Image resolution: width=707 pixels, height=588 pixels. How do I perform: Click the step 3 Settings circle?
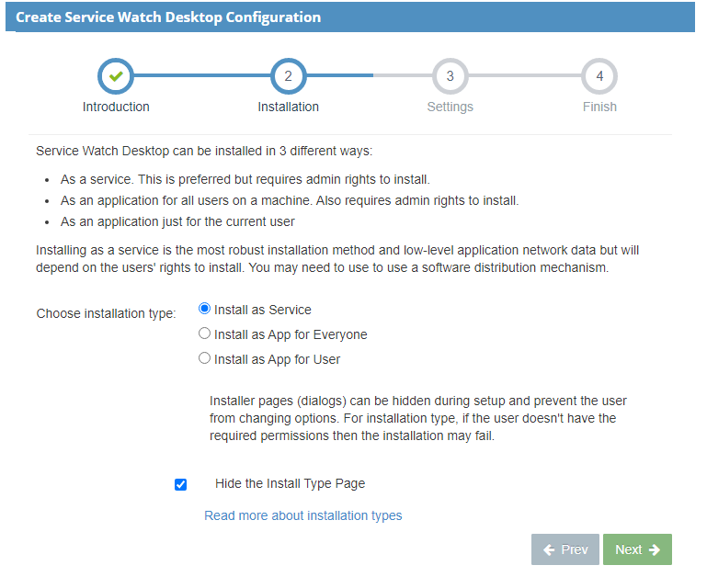450,76
